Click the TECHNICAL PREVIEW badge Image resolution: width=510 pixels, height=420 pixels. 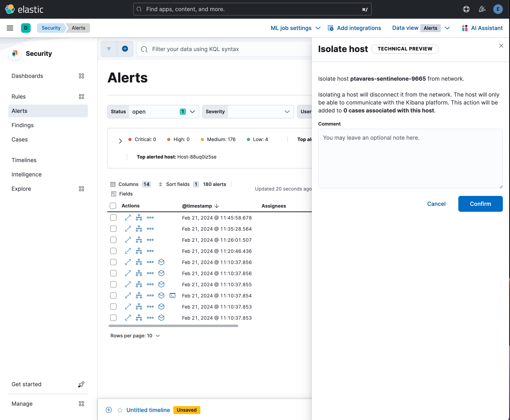click(405, 49)
